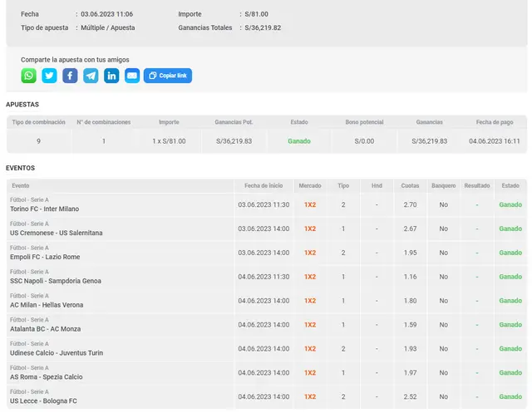This screenshot has height=413, width=532.
Task: Click the Ganado status for Atalanta BC row
Action: click(x=510, y=325)
